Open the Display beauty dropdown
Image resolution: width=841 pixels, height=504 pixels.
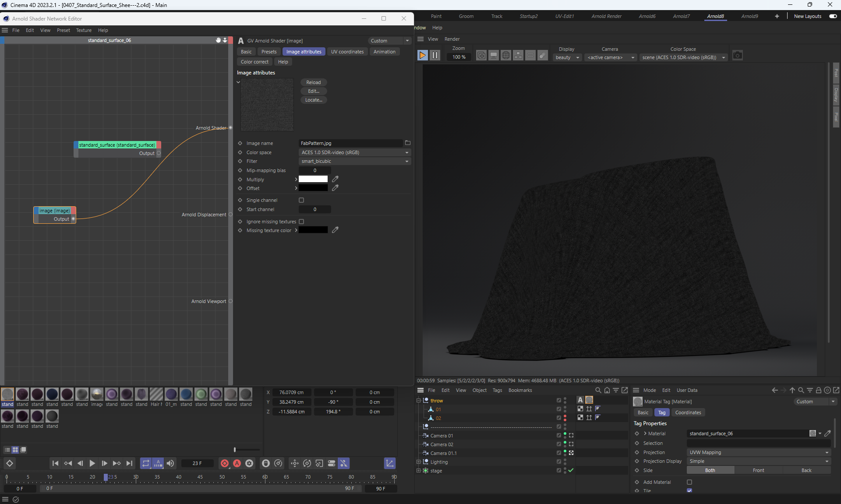click(567, 57)
